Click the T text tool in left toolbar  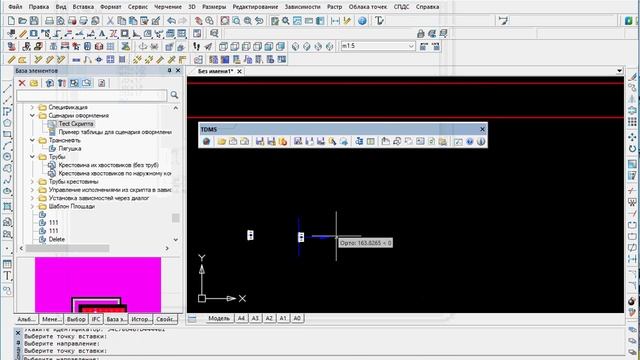tap(7, 276)
